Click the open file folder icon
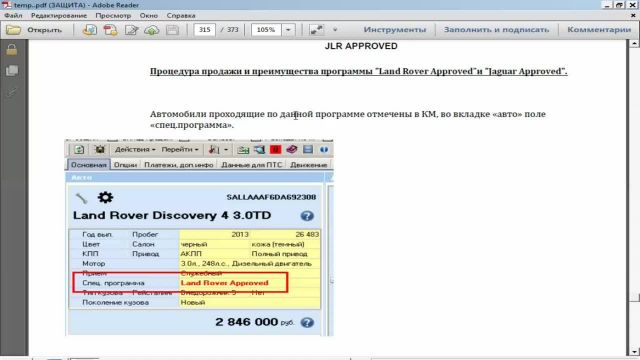This screenshot has height=360, width=640. pyautogui.click(x=13, y=30)
